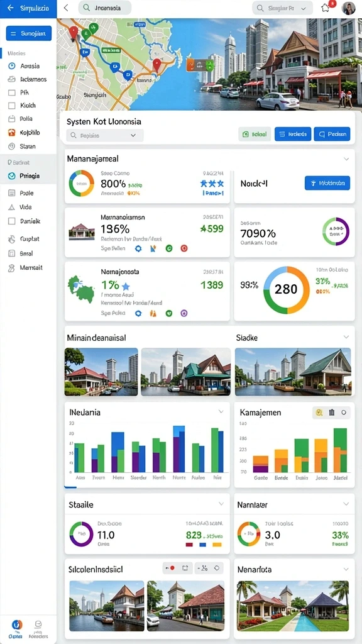Expand the Mananajameal section chevron

[x=346, y=158]
